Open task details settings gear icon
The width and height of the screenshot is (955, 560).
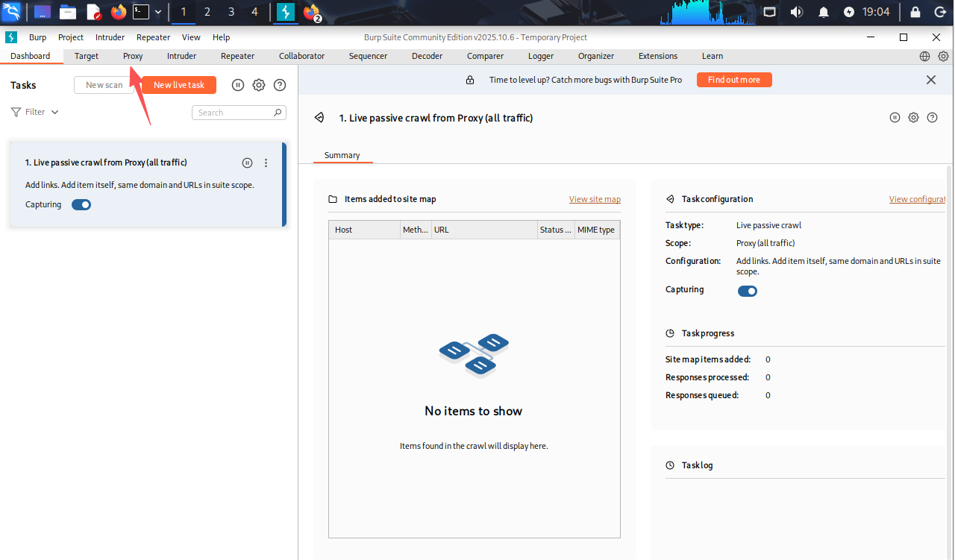913,117
